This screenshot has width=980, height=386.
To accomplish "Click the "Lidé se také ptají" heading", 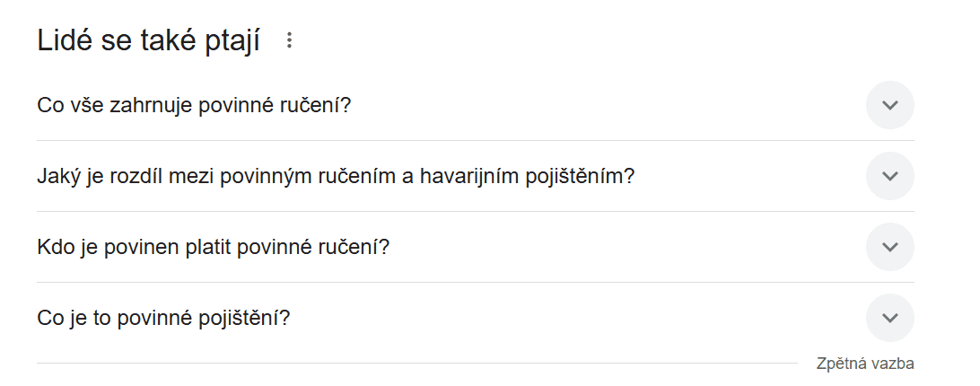I will [x=148, y=40].
